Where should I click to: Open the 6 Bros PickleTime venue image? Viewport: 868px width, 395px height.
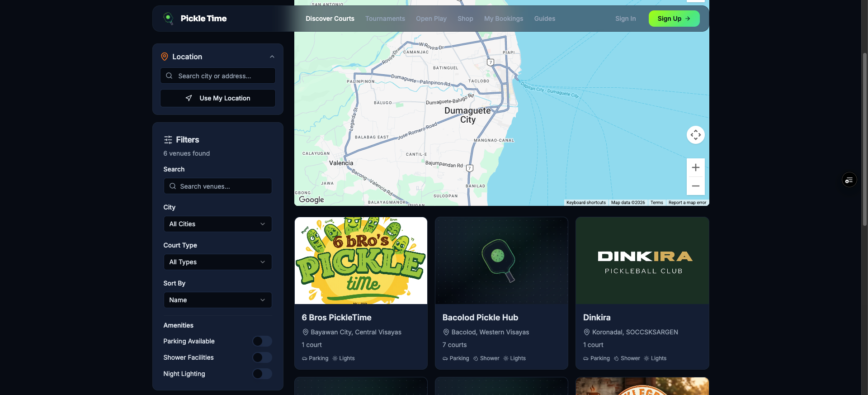tap(361, 261)
